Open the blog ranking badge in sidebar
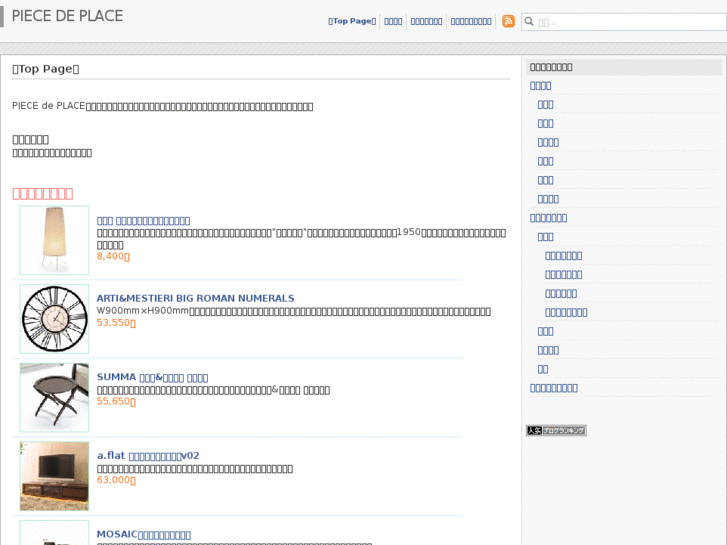 (x=556, y=430)
